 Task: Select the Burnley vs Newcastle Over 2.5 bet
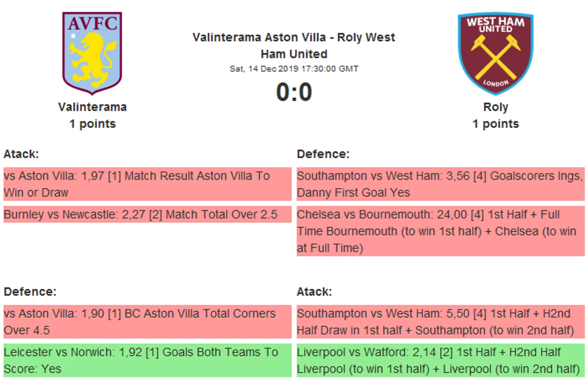[147, 215]
